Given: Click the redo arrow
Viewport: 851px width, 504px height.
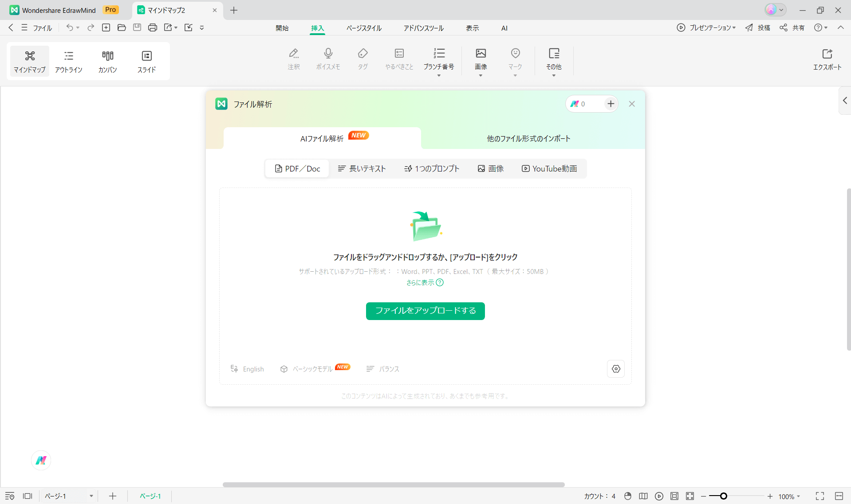Looking at the screenshot, I should click(91, 27).
